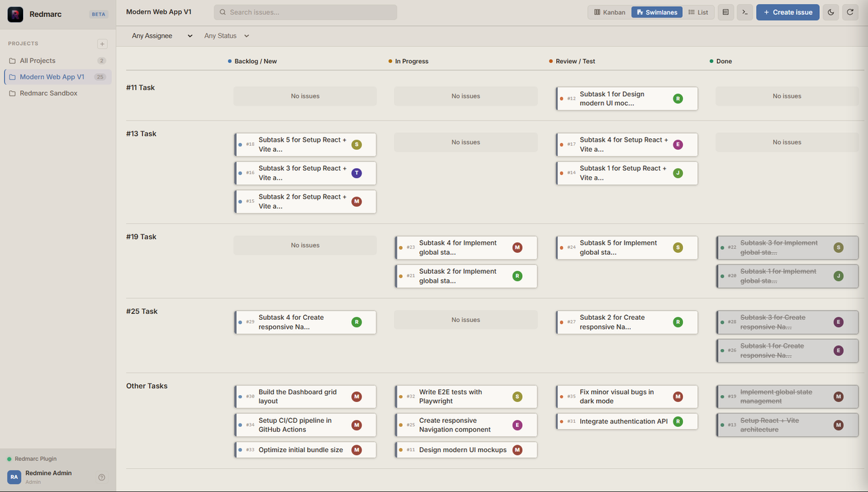Open the command terminal icon
The height and width of the screenshot is (492, 868).
pos(745,12)
